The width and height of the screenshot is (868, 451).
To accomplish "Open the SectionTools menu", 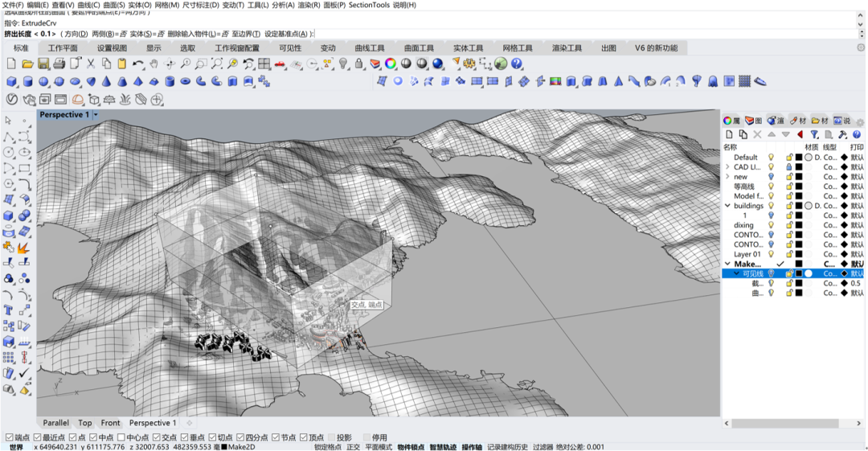I will (369, 5).
